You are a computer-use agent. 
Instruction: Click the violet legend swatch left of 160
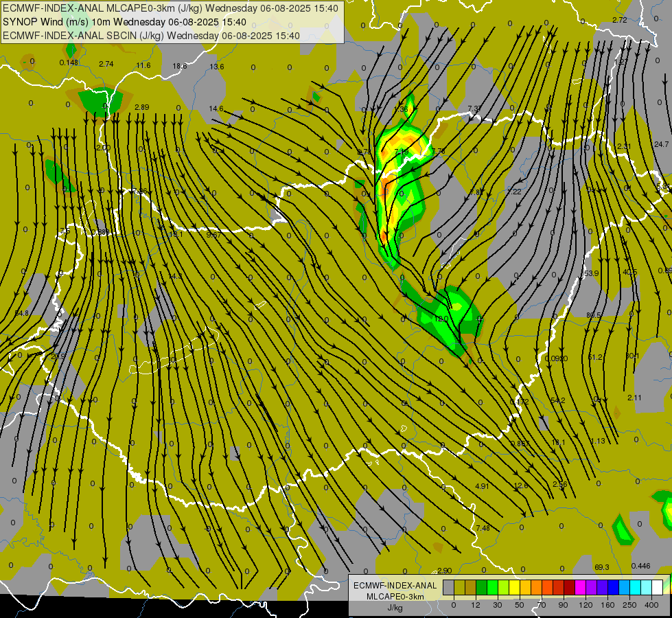[x=602, y=588]
